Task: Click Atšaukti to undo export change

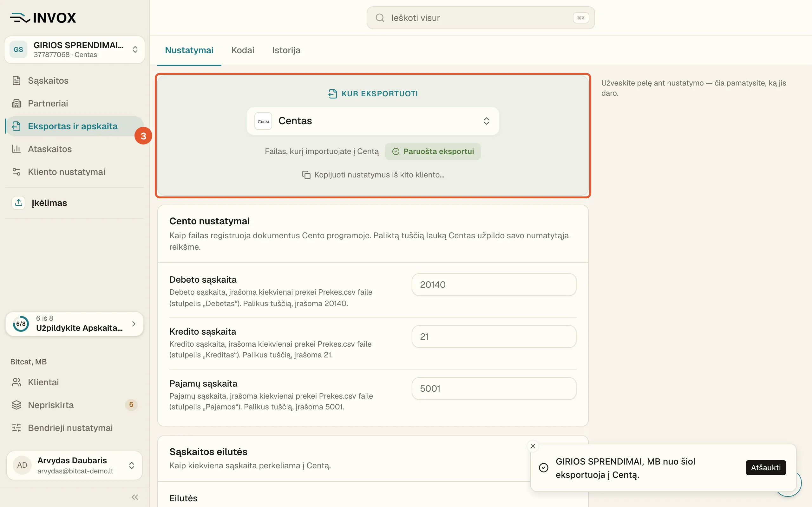Action: click(x=766, y=467)
